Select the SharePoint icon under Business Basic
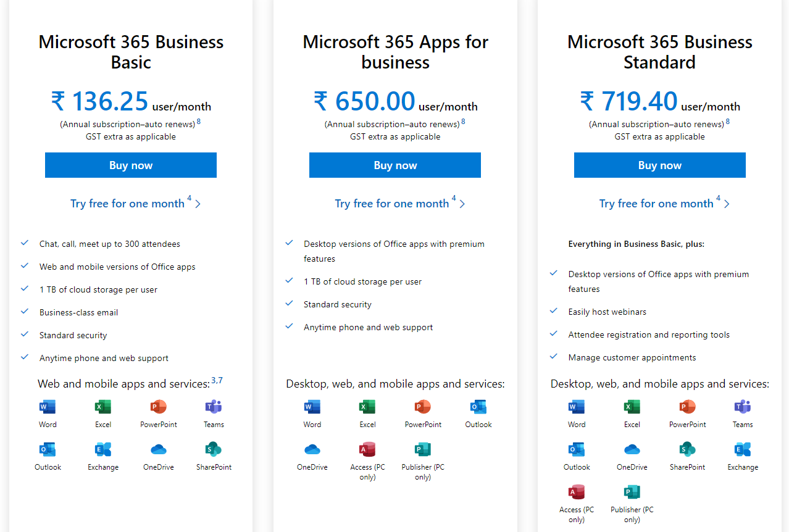Screen dimensions: 789x532 coord(214,449)
